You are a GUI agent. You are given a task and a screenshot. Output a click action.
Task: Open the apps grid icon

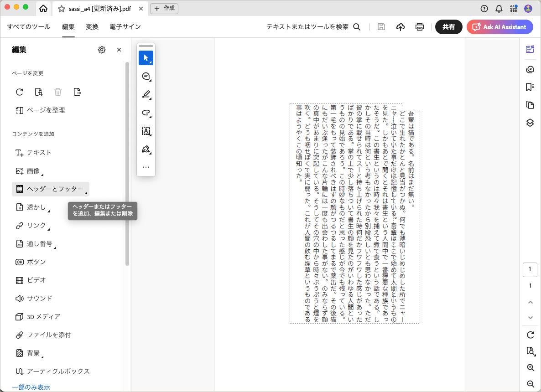(514, 9)
